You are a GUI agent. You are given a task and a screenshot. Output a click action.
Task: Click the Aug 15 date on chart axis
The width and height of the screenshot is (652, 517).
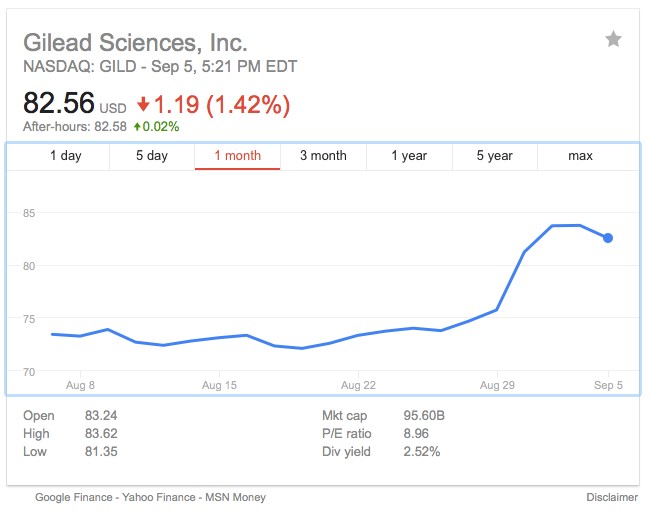pyautogui.click(x=218, y=384)
